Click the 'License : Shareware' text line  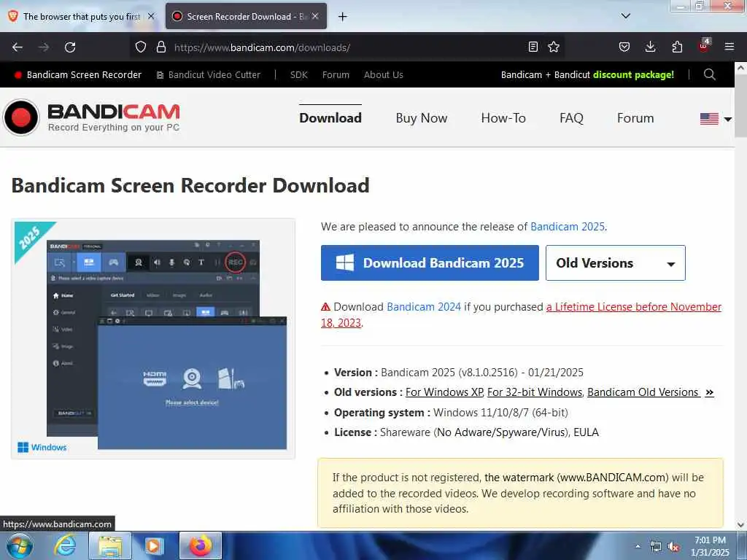pos(466,432)
